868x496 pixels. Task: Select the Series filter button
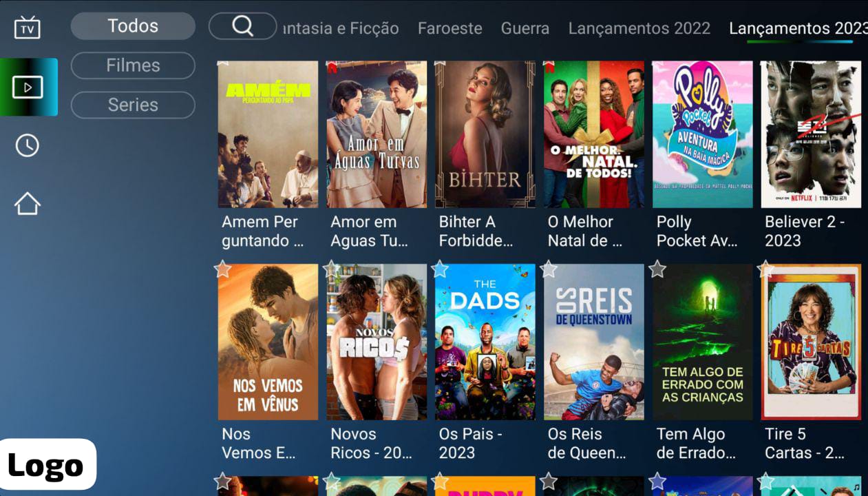[x=133, y=105]
